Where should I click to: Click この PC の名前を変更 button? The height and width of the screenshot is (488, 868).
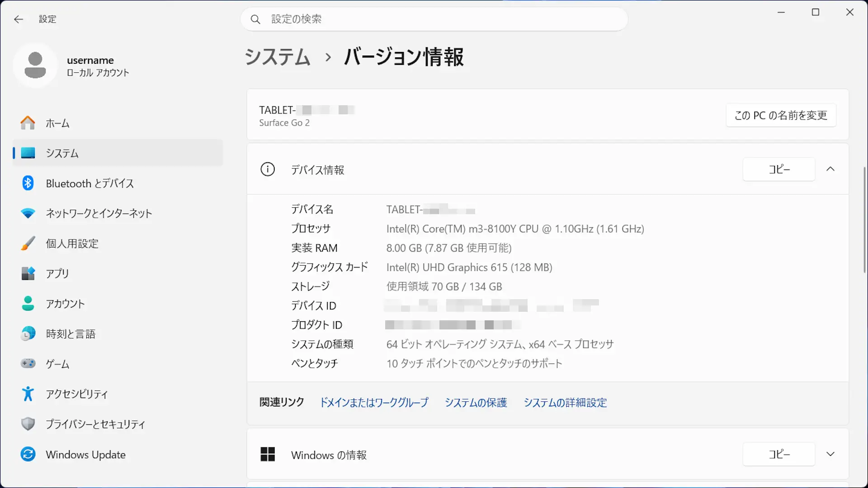pos(781,115)
